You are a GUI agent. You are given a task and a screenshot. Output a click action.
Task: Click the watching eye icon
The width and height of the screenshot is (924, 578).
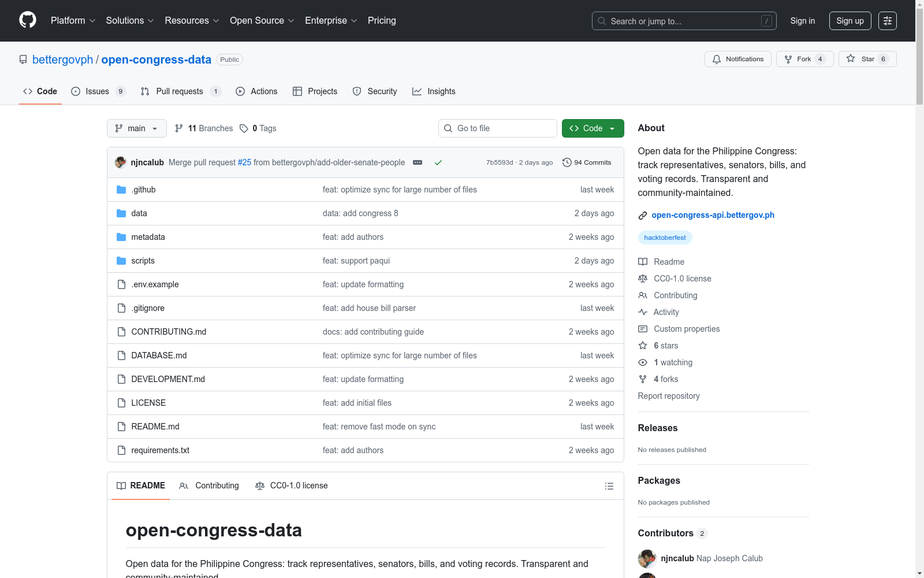click(x=643, y=362)
